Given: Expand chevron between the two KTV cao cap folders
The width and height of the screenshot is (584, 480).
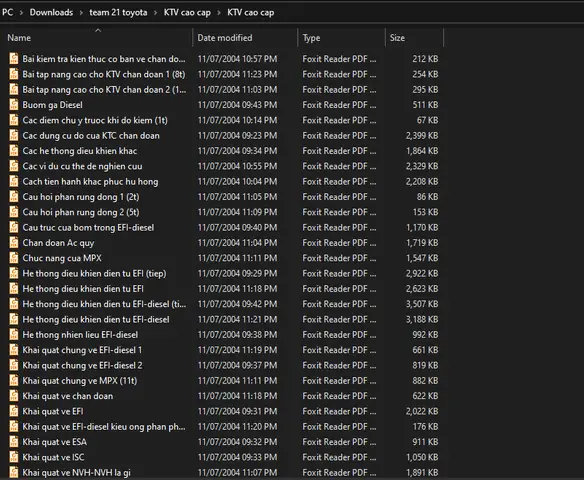Looking at the screenshot, I should coord(219,13).
